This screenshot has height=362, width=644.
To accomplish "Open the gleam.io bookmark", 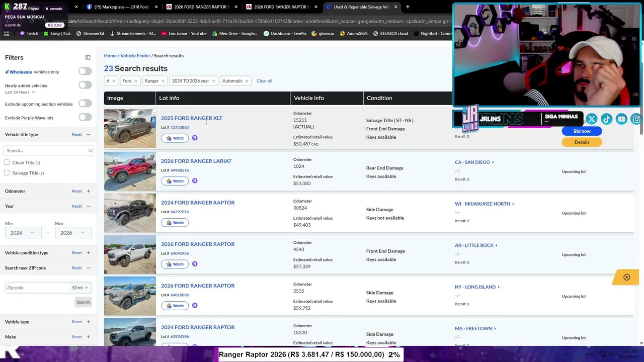I will pyautogui.click(x=323, y=34).
